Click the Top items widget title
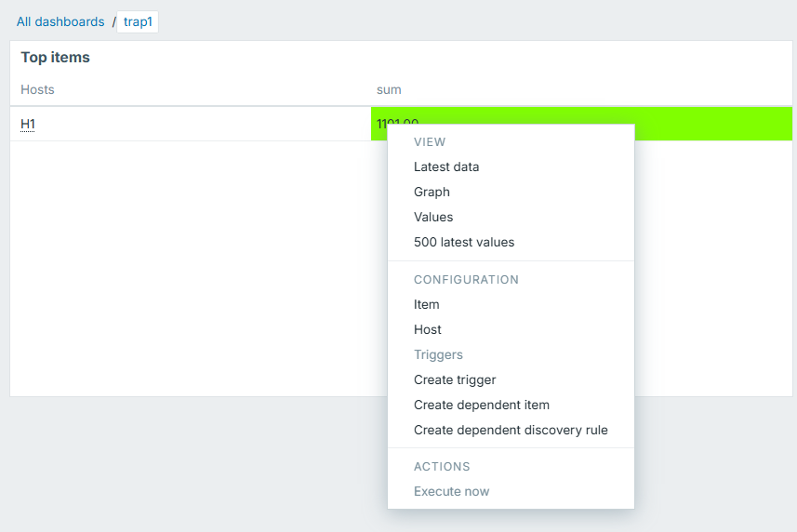 55,58
